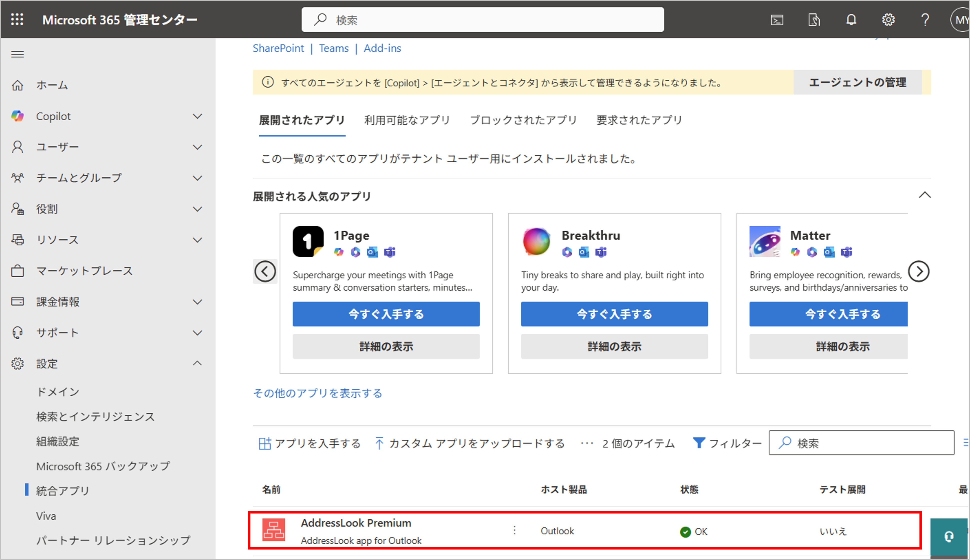
Task: Click the エージェントの管理 button
Action: pyautogui.click(x=857, y=82)
